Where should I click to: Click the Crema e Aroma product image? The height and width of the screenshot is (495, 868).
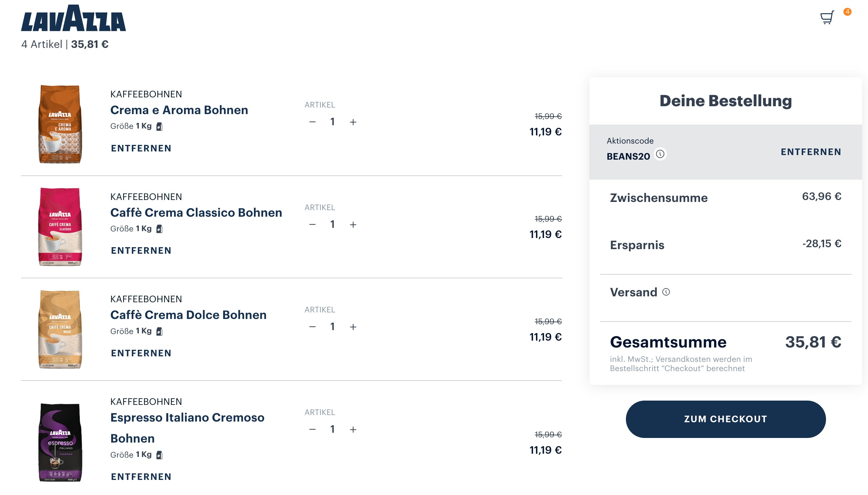click(x=60, y=124)
